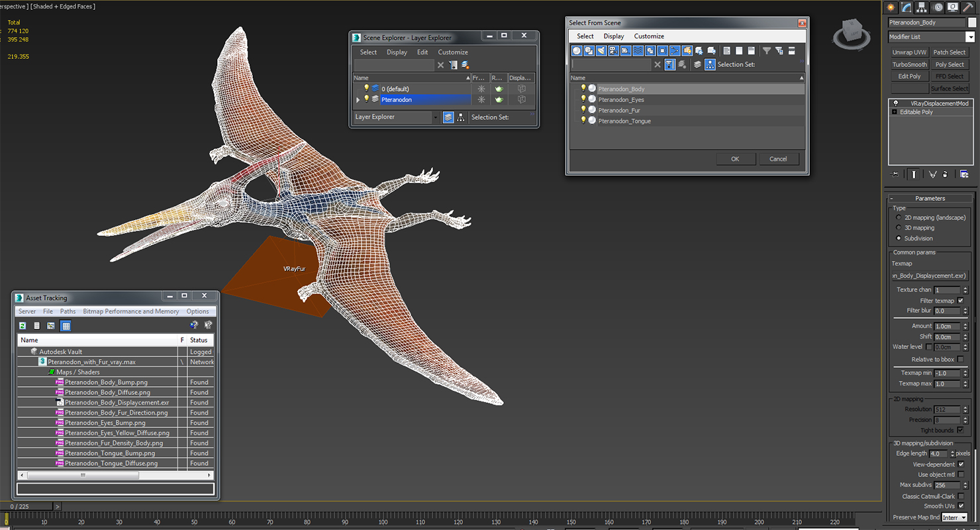Open the Hierarchy command panel tab
Screen dimensions: 980x530
click(922, 7)
